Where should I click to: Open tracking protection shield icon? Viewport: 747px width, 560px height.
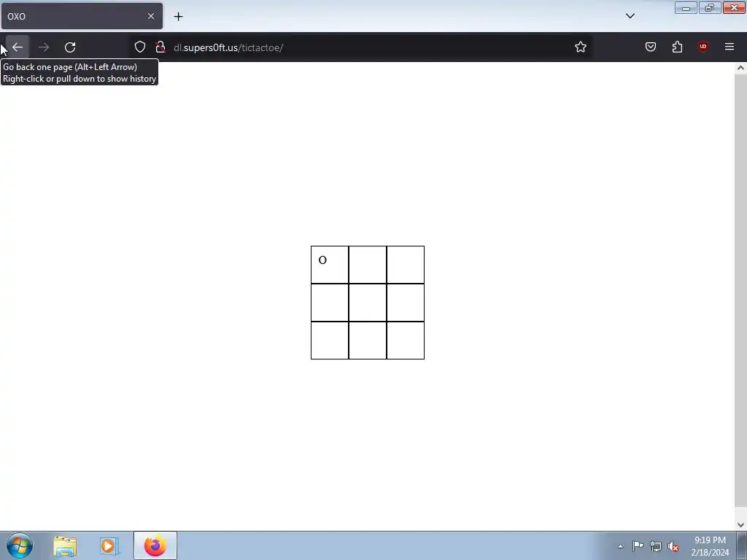coord(139,47)
